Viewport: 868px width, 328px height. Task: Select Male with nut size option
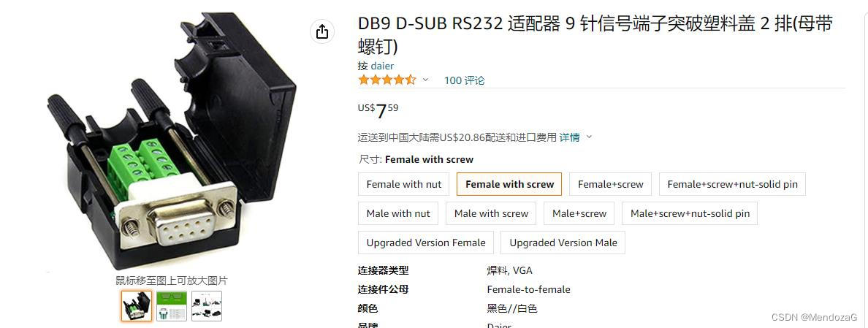tap(398, 213)
